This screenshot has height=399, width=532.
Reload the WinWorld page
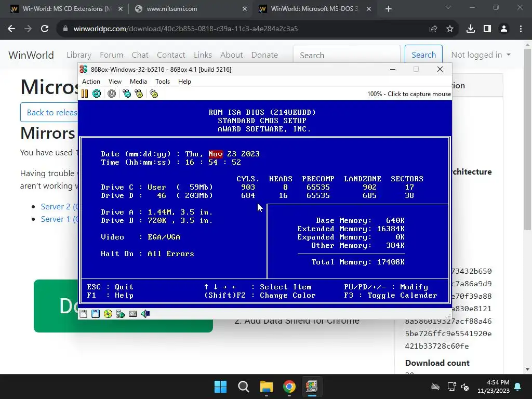pos(45,29)
